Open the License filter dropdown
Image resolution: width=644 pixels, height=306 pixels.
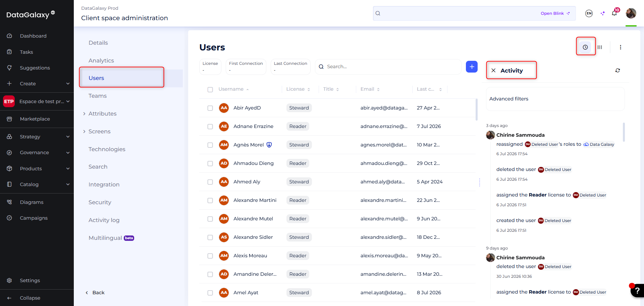(x=210, y=67)
